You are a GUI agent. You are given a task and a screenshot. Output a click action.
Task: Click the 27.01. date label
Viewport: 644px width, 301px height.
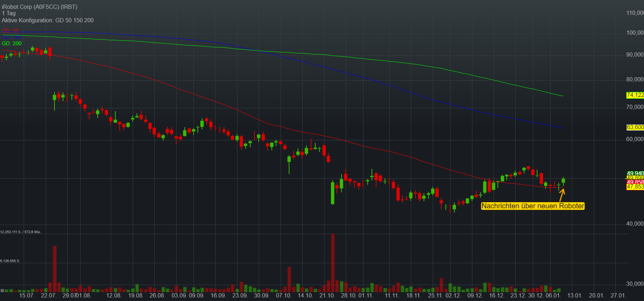pyautogui.click(x=618, y=296)
